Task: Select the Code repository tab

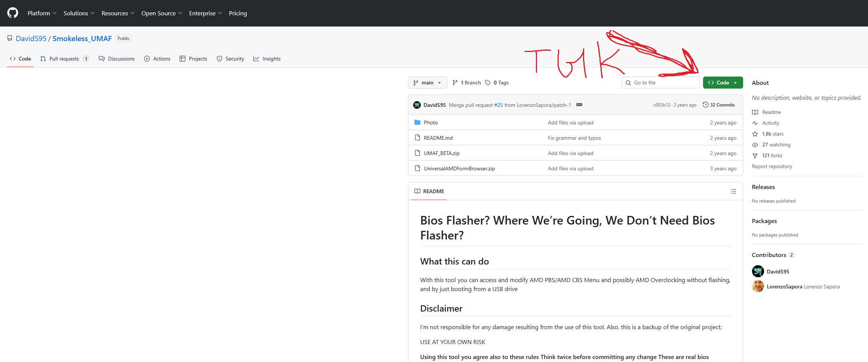Action: [x=20, y=59]
